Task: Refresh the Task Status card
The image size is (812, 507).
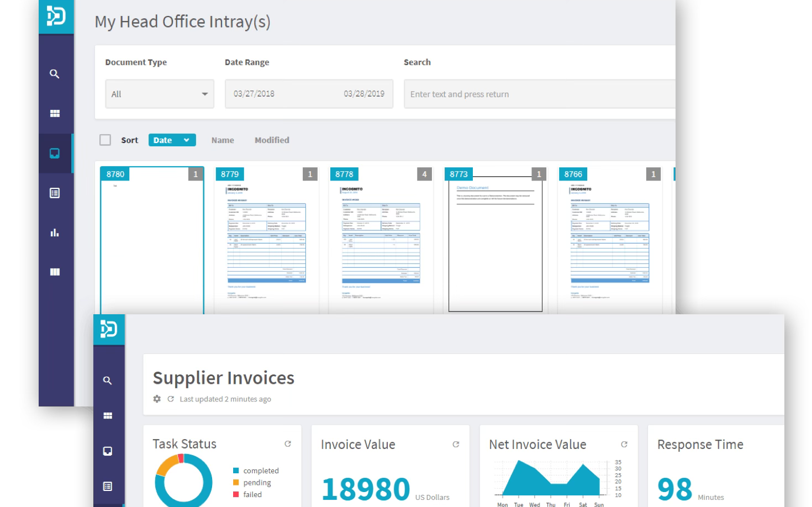Action: [x=288, y=443]
